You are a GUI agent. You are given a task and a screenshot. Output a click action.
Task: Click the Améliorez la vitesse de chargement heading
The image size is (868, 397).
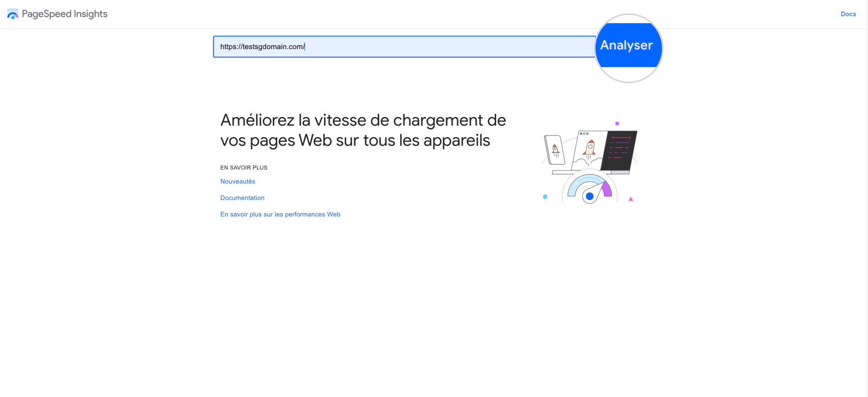(x=363, y=130)
